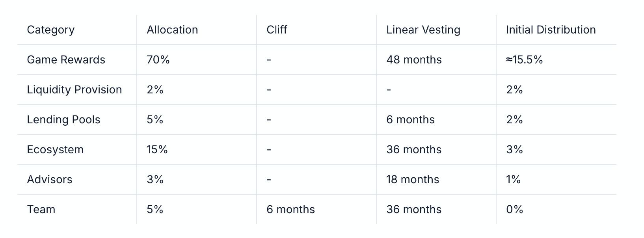Click the ≈15.5% initial distribution cell
Screen dimensions: 644x238
point(524,60)
